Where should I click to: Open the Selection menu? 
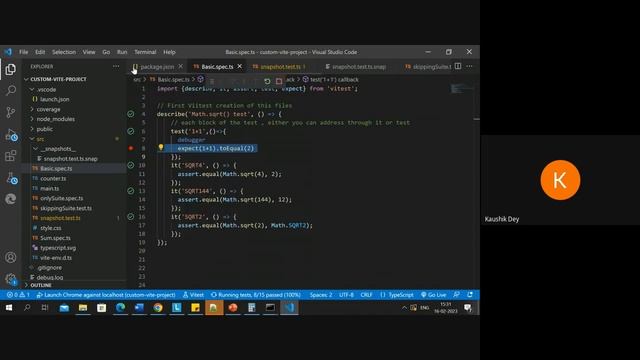[x=64, y=52]
